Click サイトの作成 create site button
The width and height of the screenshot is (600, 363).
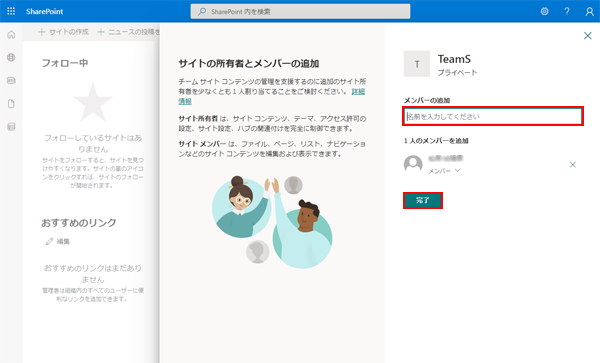coord(63,32)
